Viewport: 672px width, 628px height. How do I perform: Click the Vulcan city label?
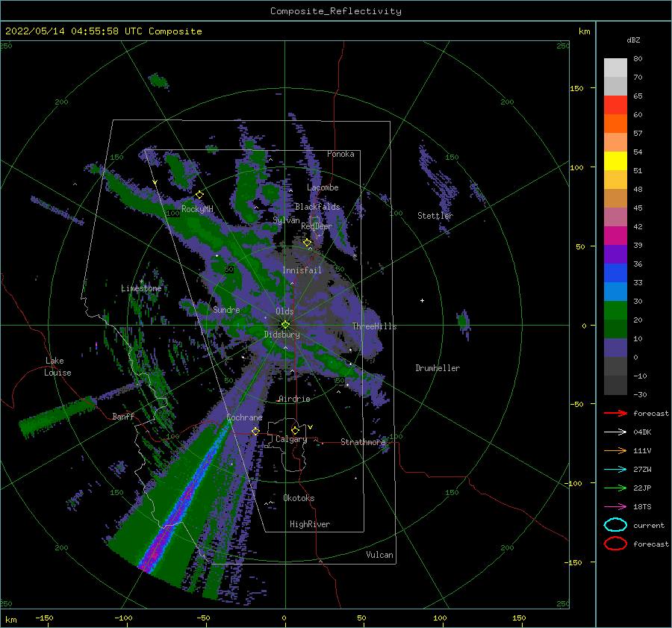coord(380,555)
